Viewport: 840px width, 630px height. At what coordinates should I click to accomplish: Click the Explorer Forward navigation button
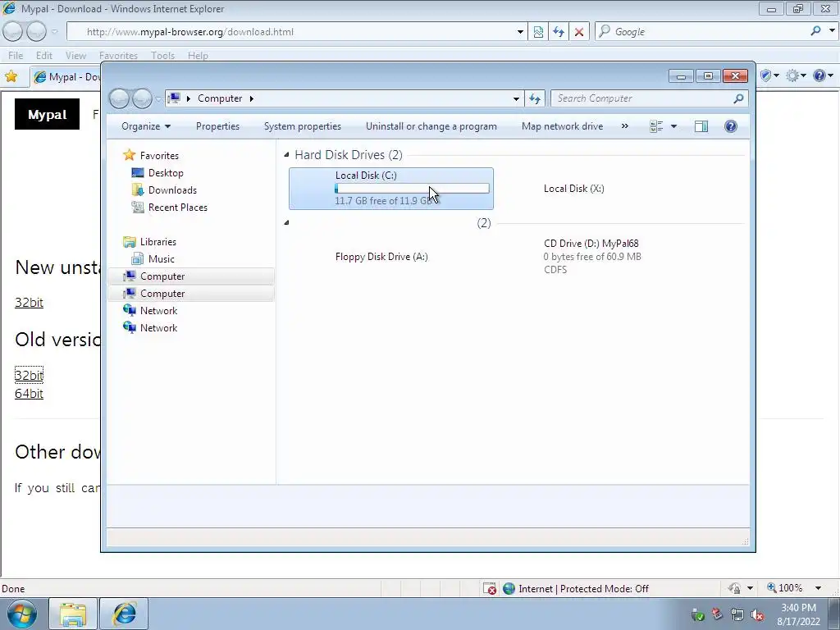coord(142,98)
